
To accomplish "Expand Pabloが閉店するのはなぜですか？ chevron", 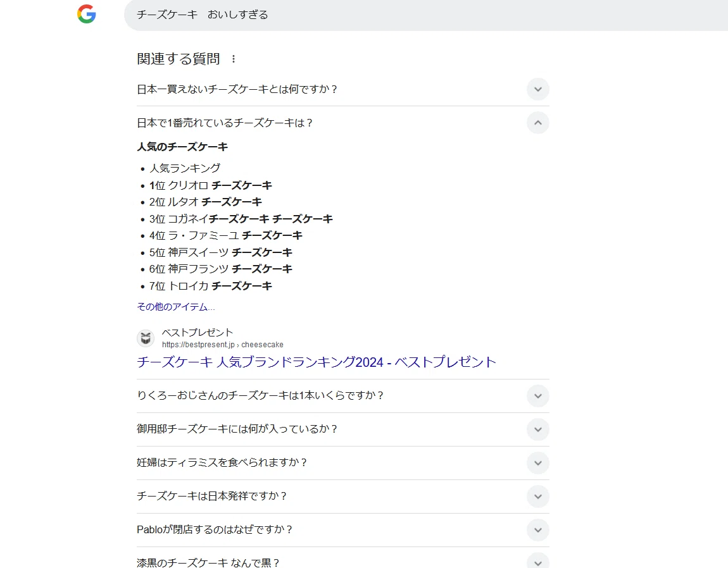I will (x=537, y=529).
